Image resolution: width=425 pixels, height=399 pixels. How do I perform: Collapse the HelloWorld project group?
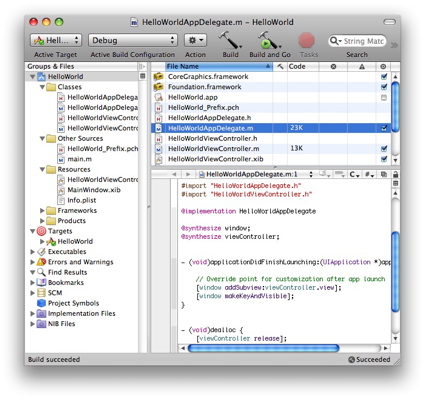[33, 77]
